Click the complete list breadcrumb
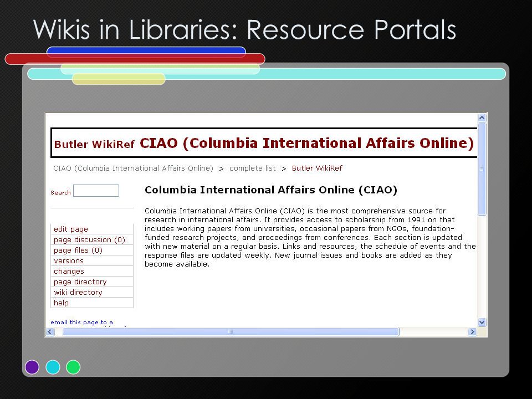 (253, 168)
